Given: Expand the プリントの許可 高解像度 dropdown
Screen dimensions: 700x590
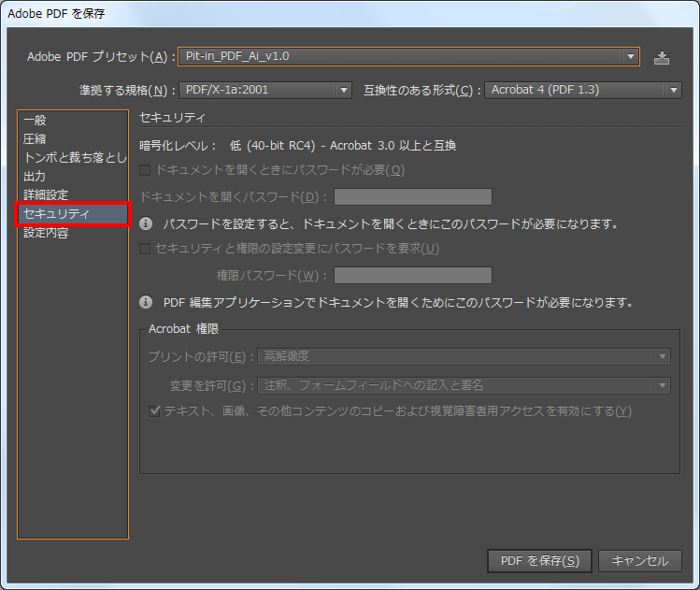Looking at the screenshot, I should pyautogui.click(x=464, y=356).
